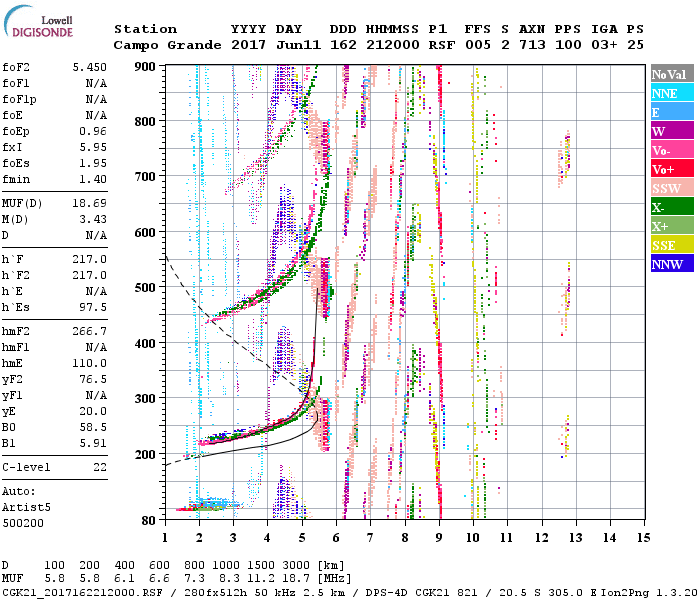Viewport: 700px width, 600px height.
Task: Select the 80 km height axis label
Action: pos(149,520)
